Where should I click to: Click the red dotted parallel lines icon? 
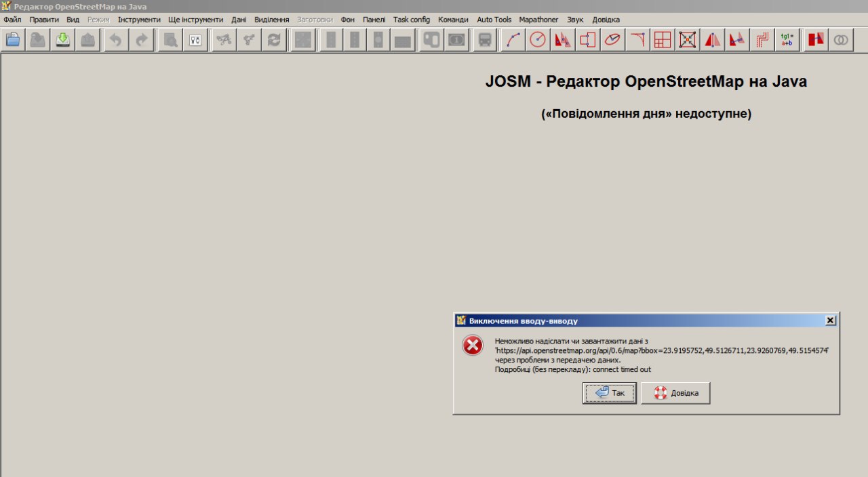click(x=763, y=40)
